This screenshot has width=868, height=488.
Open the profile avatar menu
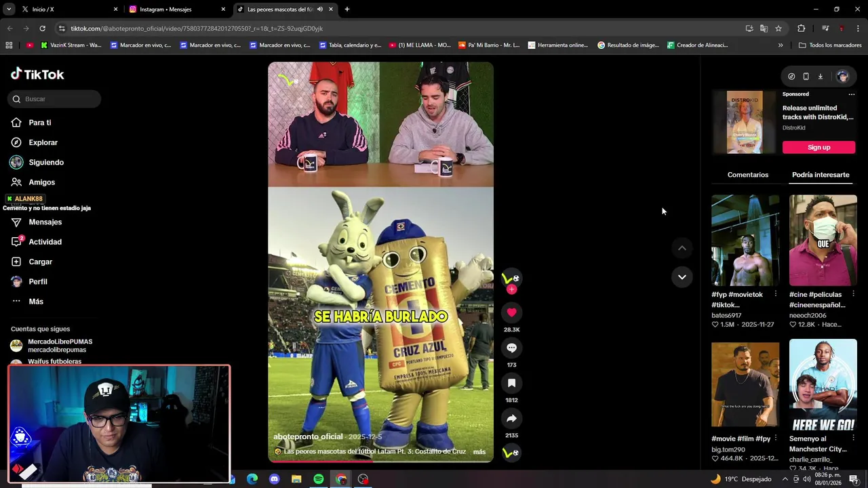point(842,77)
